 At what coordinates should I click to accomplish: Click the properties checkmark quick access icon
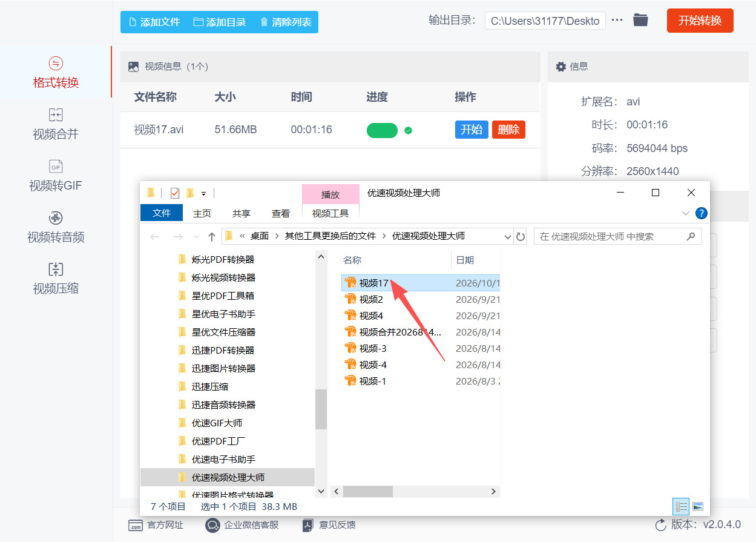pyautogui.click(x=175, y=193)
